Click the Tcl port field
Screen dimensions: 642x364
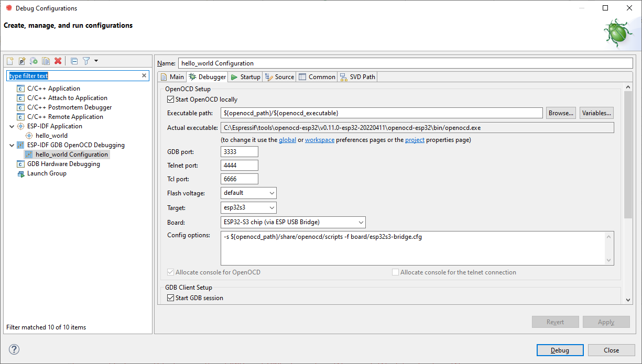point(240,179)
